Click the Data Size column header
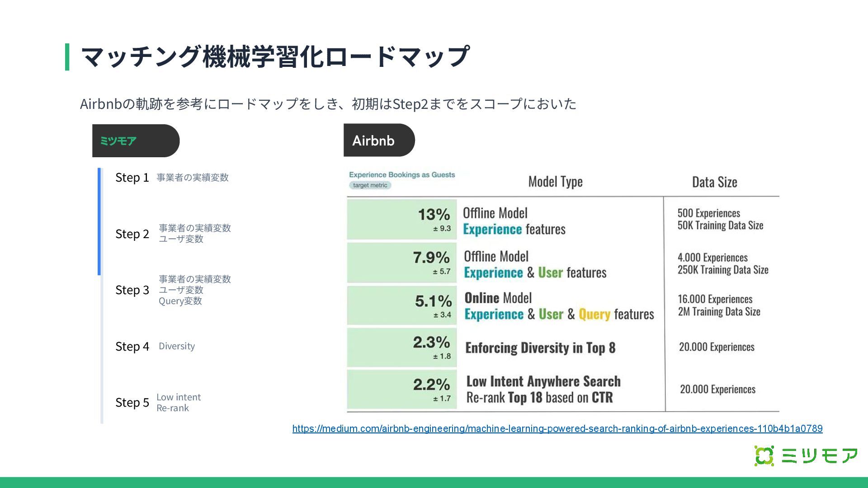Screen dimensions: 868x488 [x=714, y=183]
